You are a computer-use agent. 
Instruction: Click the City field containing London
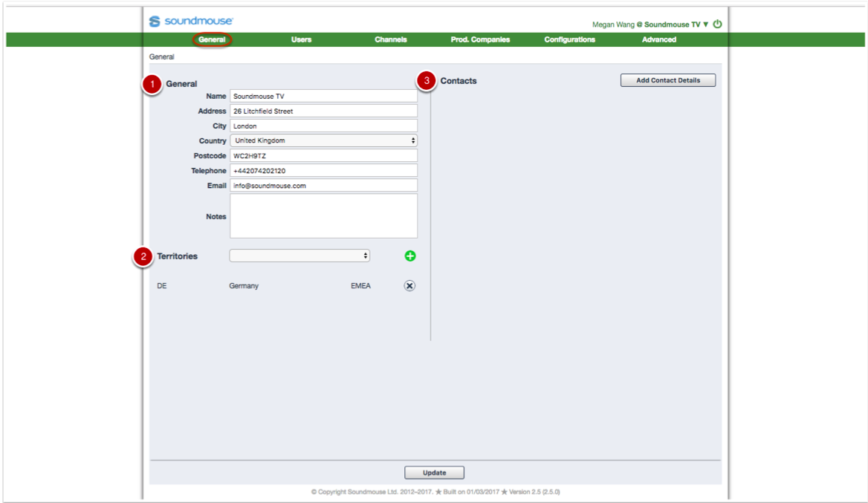pyautogui.click(x=324, y=126)
